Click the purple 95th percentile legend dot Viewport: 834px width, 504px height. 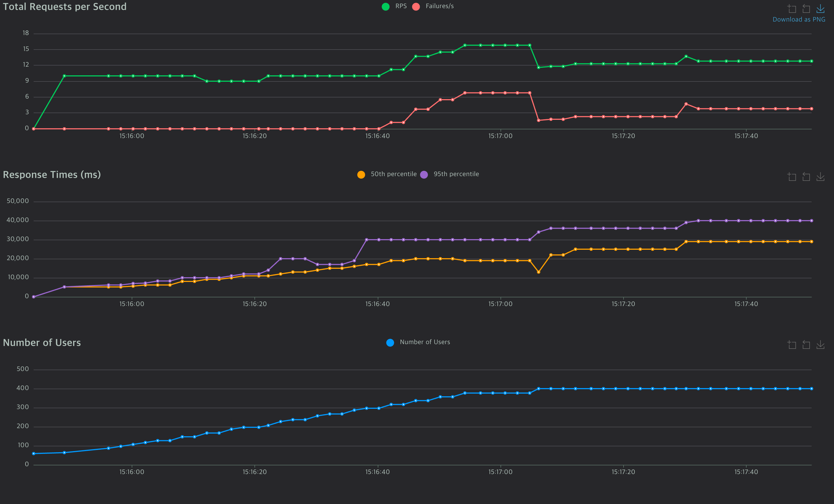pos(424,174)
